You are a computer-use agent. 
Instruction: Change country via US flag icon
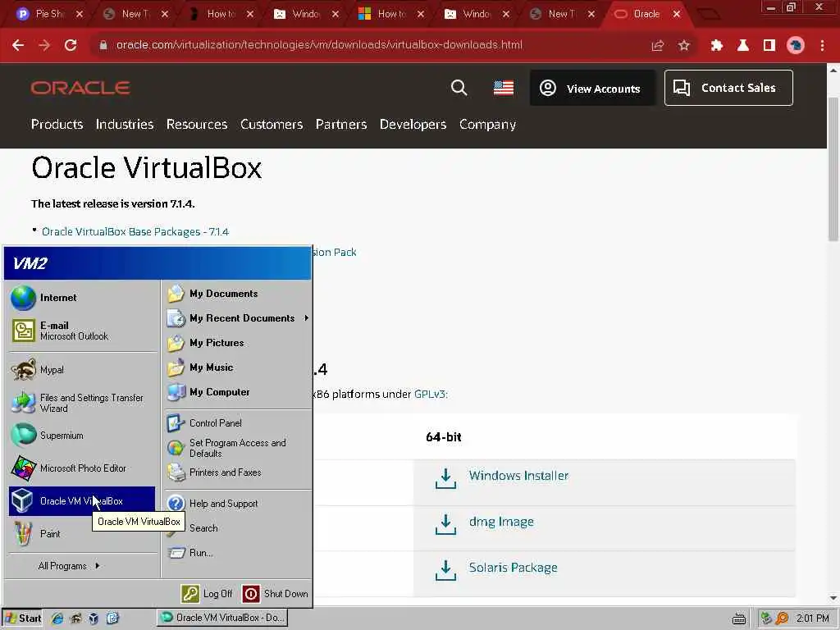click(x=504, y=88)
